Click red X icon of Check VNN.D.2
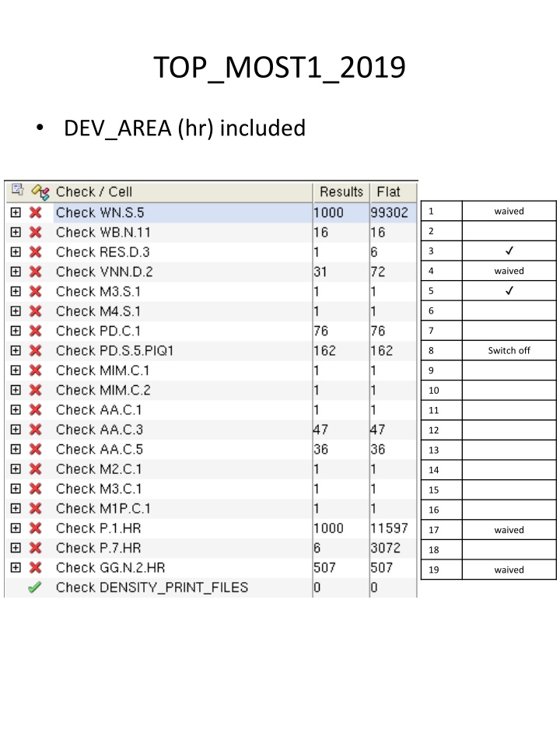Screen dimensions: 560x747 pos(35,272)
